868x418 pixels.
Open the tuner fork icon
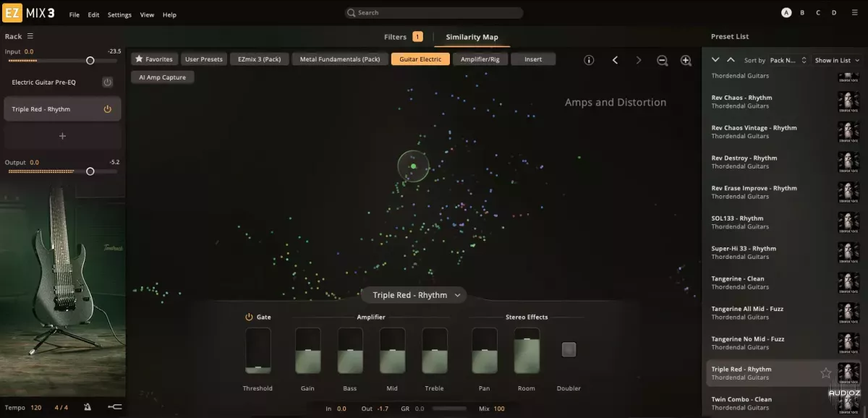114,408
